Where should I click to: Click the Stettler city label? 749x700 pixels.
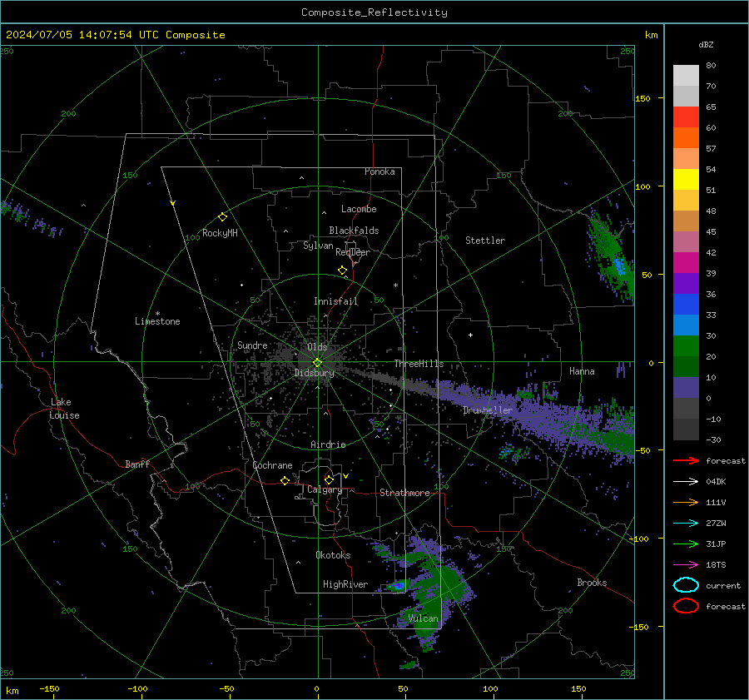coord(485,241)
